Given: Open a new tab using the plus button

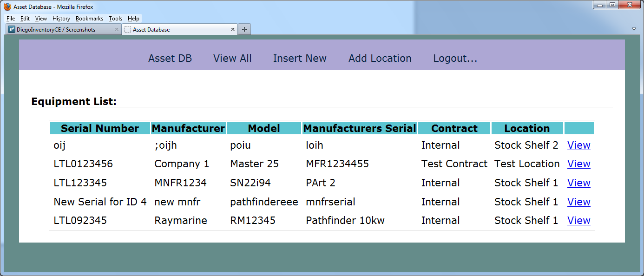Looking at the screenshot, I should pyautogui.click(x=244, y=28).
